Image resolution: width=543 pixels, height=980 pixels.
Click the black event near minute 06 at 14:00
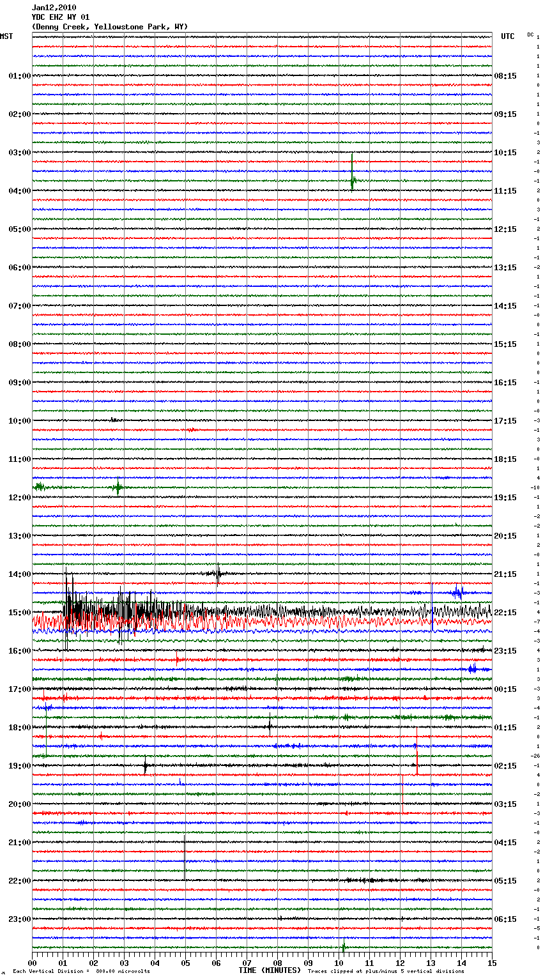[217, 574]
